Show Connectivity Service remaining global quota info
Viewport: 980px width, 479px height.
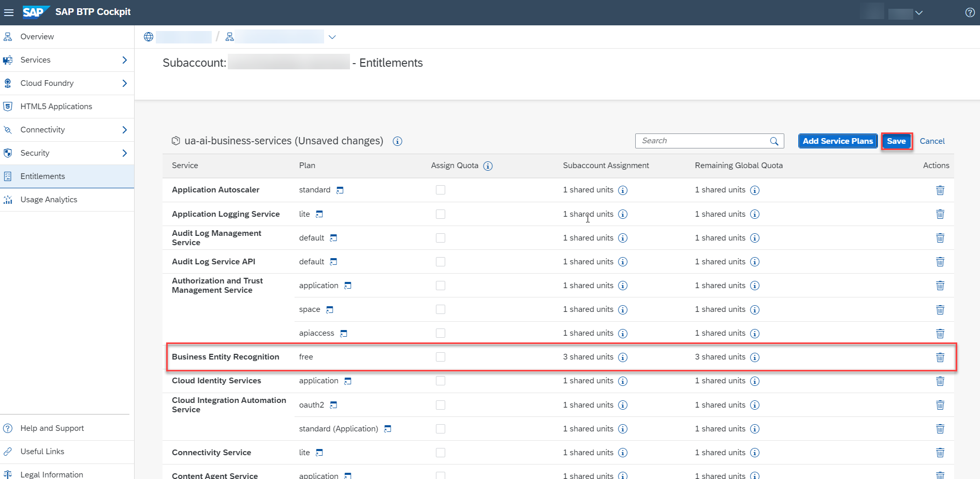755,453
